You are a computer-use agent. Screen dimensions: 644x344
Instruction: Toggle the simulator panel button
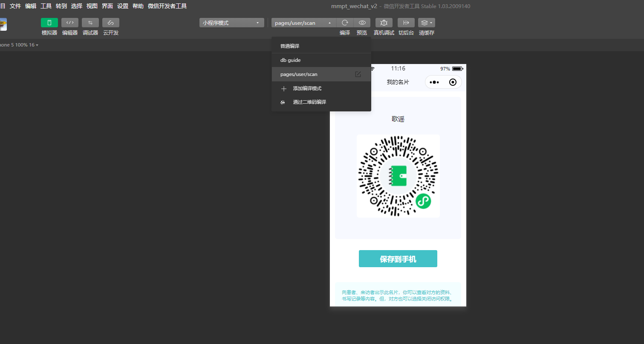click(49, 23)
